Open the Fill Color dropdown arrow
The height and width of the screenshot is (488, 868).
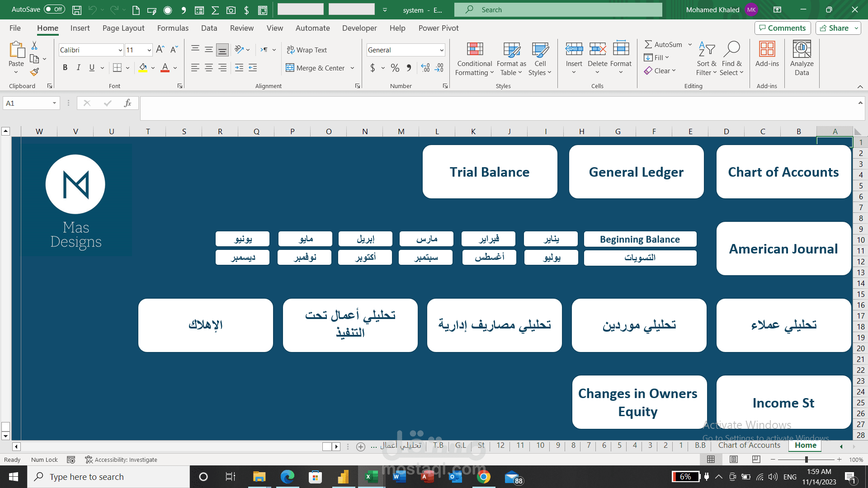[152, 68]
